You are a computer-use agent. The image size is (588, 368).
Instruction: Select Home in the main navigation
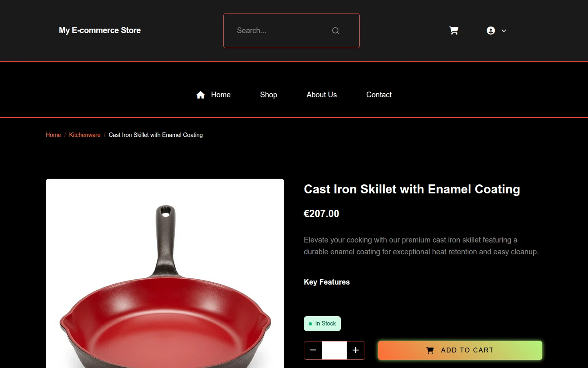point(221,95)
